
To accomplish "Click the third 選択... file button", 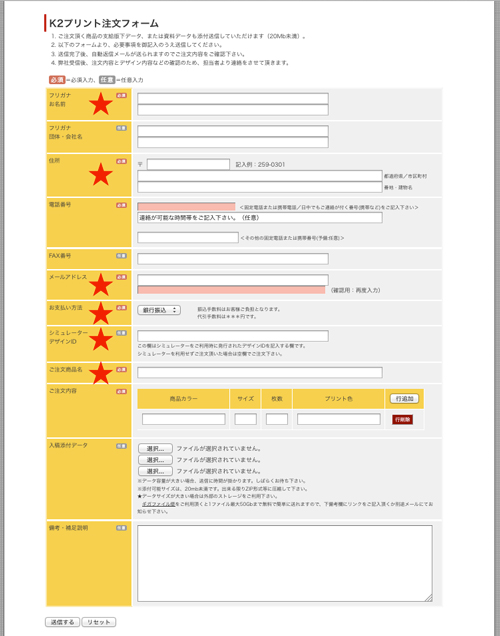I will 155,471.
